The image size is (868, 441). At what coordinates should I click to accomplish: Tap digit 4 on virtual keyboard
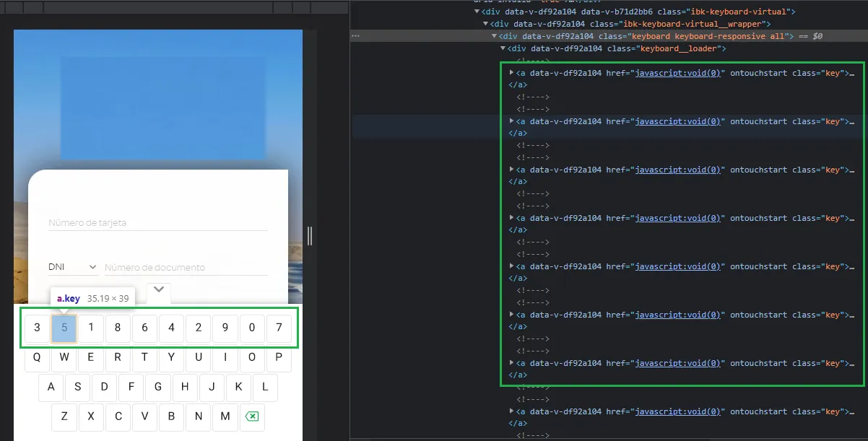point(171,328)
